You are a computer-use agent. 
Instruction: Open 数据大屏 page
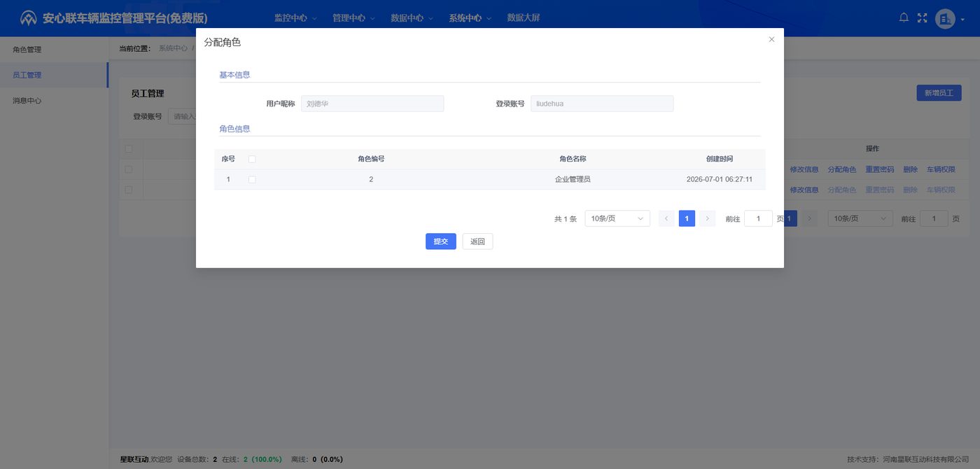523,18
